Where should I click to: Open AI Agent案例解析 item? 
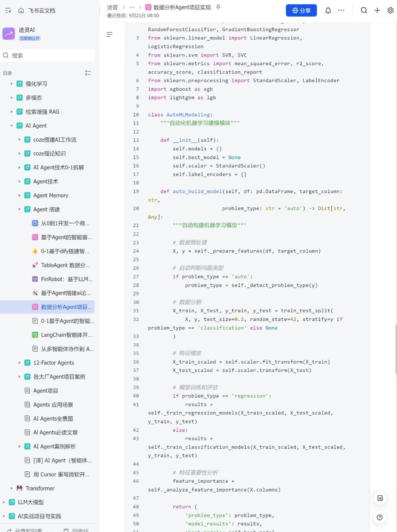click(x=55, y=446)
